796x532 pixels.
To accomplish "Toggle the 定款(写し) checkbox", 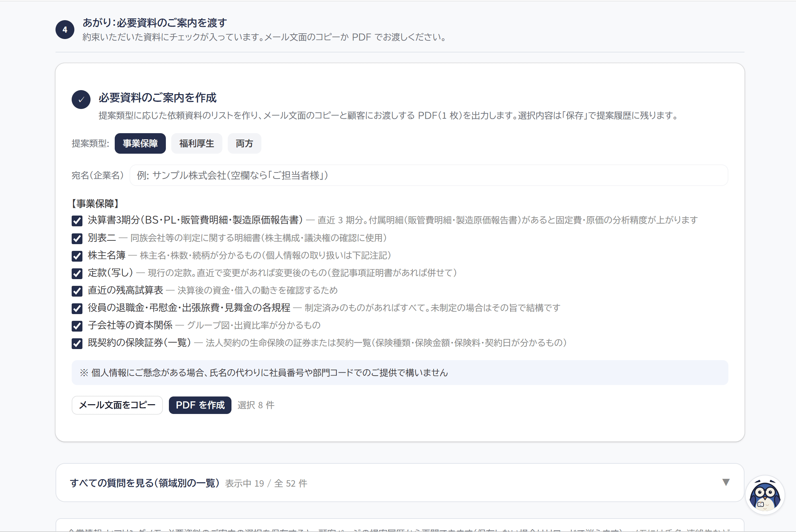I will (77, 273).
